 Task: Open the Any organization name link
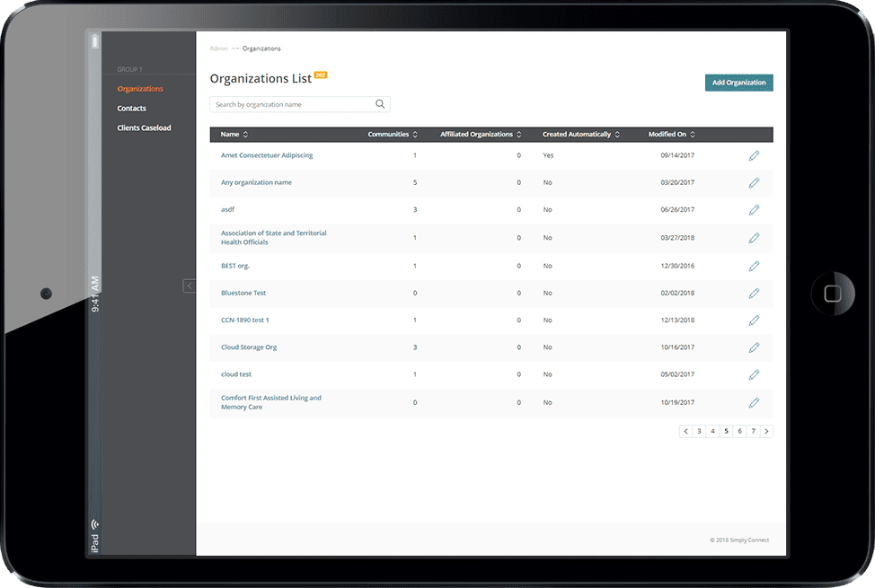click(256, 182)
